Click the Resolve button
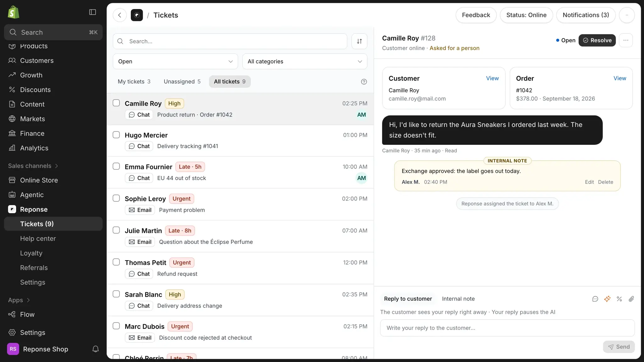 (597, 40)
